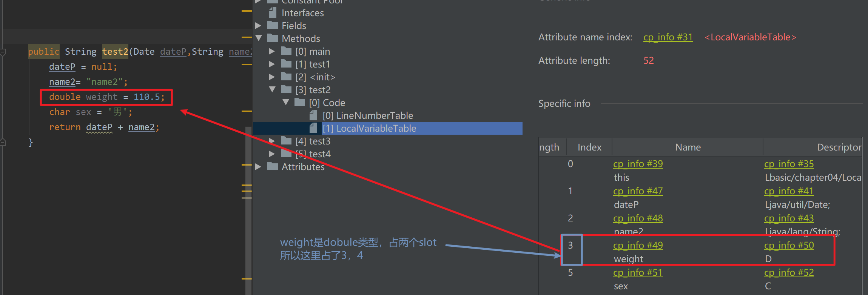Expand the Fields tree node arrow
Screen dimensions: 868x295
pos(258,26)
